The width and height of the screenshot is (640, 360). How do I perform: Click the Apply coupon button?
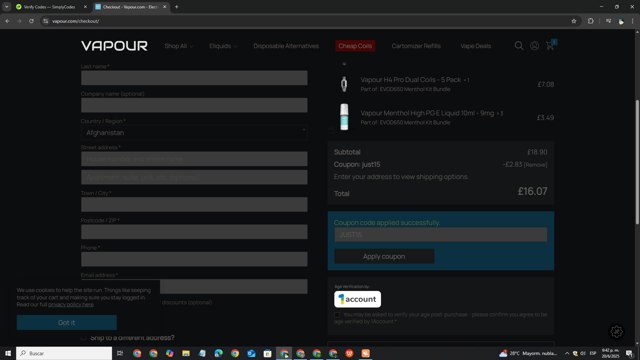384,256
